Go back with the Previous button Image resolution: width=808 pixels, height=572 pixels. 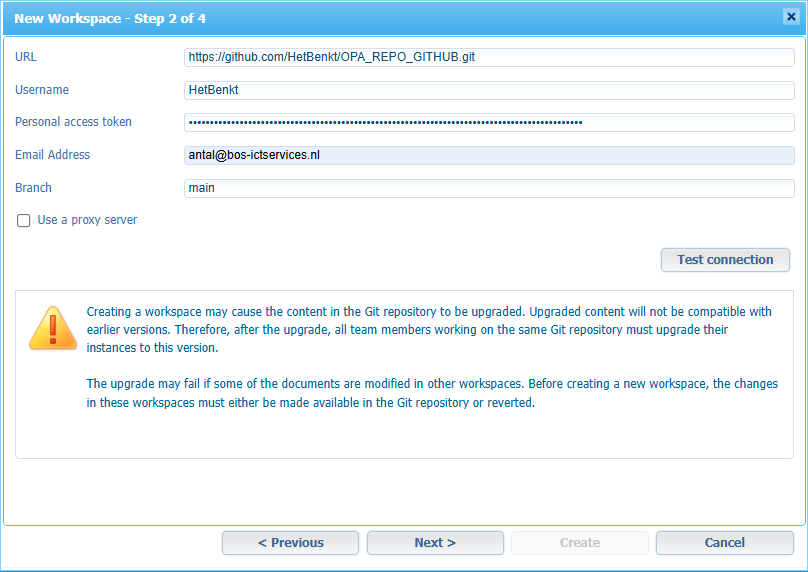tap(291, 543)
